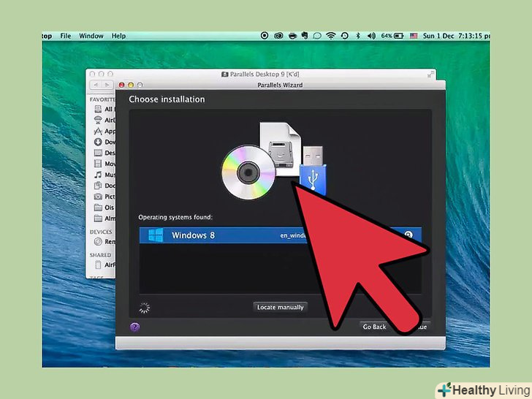Screen dimensions: 532x399
Task: Click the Finder forward arrow button
Action: click(x=107, y=85)
